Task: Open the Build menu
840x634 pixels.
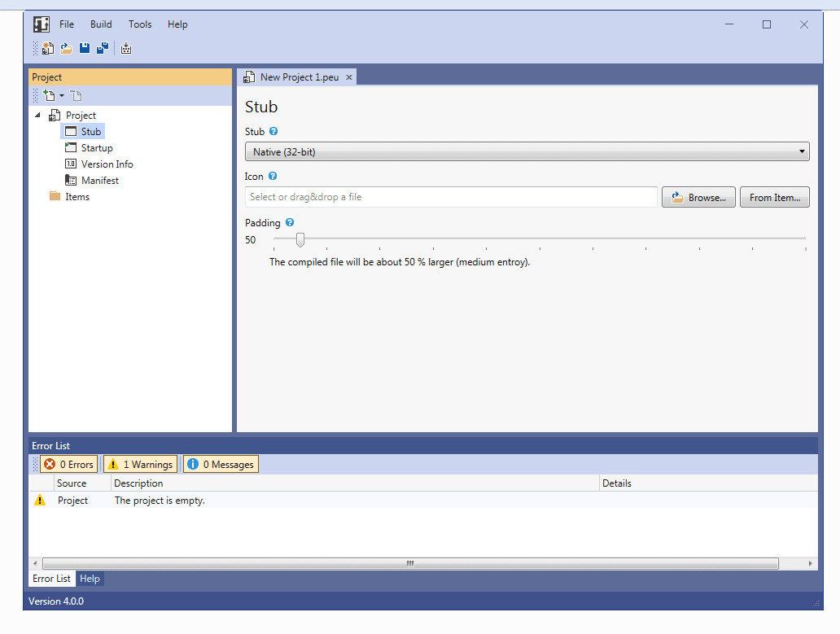Action: point(101,24)
